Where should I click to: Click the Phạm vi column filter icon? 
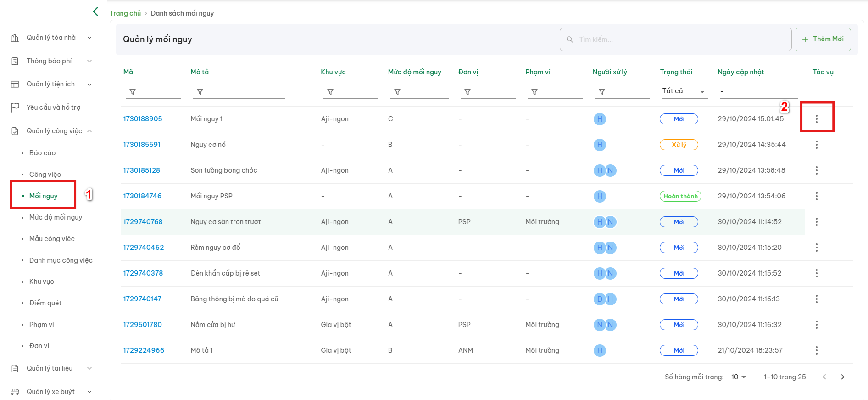(x=534, y=92)
